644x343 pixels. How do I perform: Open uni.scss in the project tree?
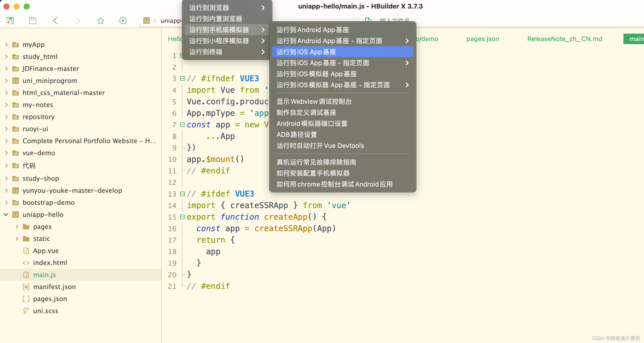click(45, 311)
